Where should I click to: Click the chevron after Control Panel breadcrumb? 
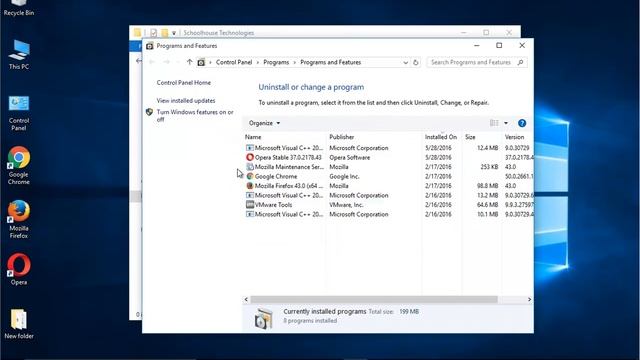coord(258,62)
